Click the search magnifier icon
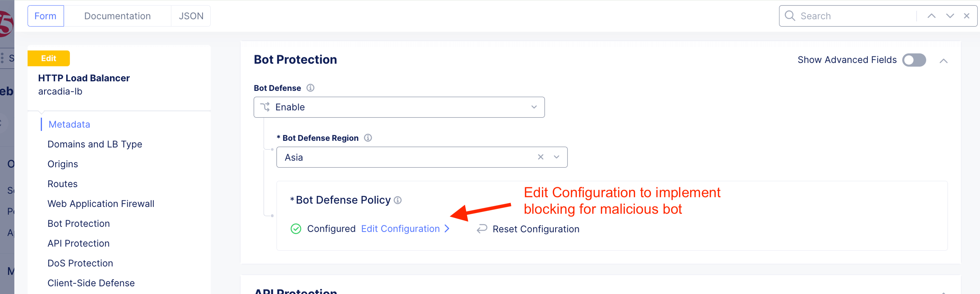 [790, 16]
